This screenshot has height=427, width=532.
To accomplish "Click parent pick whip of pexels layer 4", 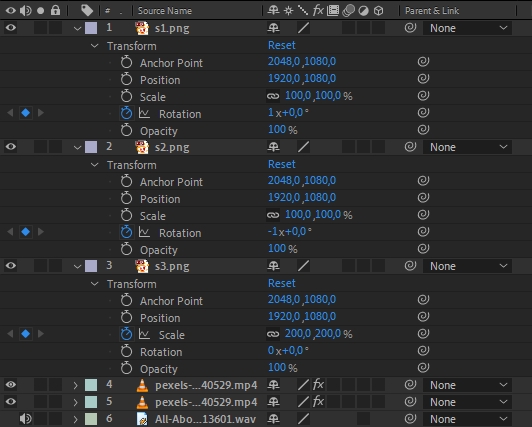I will tap(410, 385).
